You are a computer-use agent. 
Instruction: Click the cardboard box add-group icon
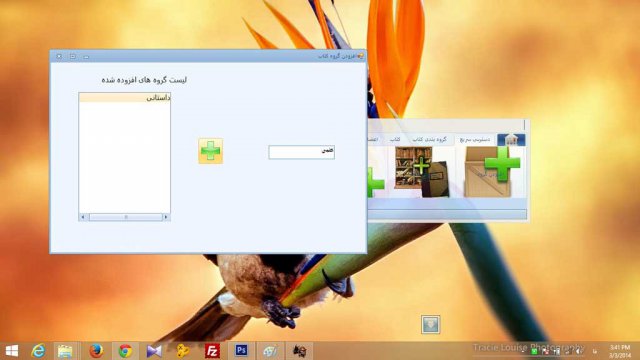(x=493, y=172)
